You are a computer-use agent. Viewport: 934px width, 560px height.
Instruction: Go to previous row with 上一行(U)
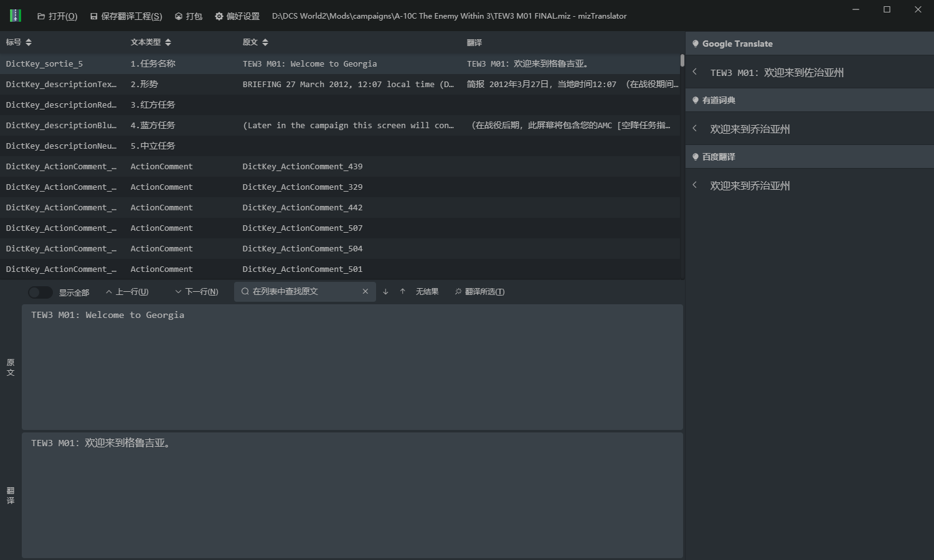pos(127,292)
